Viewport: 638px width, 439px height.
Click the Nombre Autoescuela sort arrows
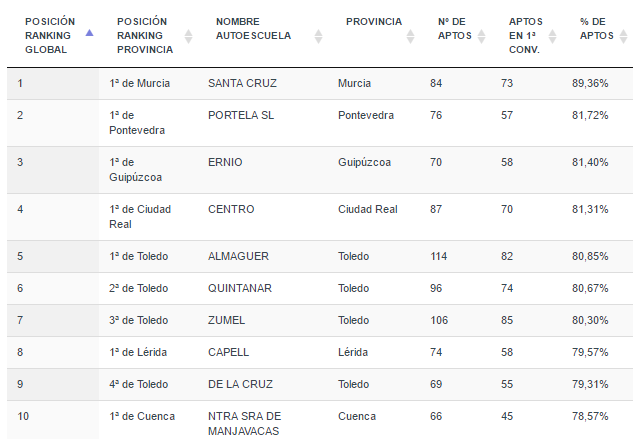319,36
